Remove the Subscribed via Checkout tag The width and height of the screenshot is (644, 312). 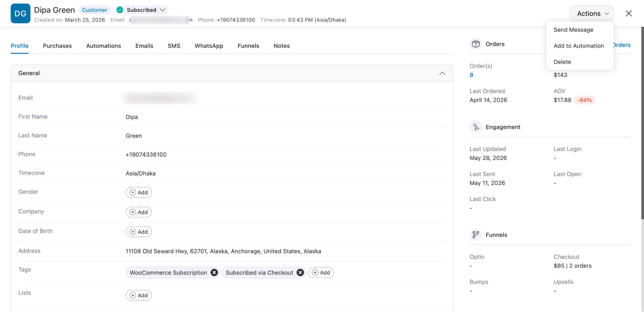click(300, 273)
